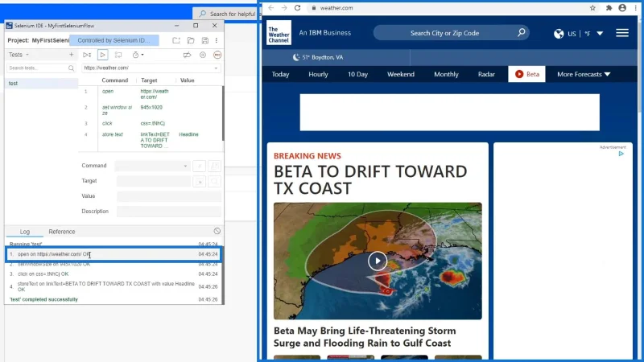The image size is (644, 362).
Task: Switch to the Log tab
Action: tap(25, 232)
